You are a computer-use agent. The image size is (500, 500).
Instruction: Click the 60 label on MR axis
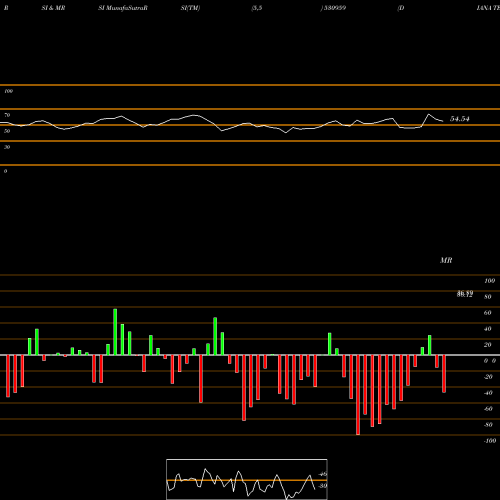coord(487,313)
